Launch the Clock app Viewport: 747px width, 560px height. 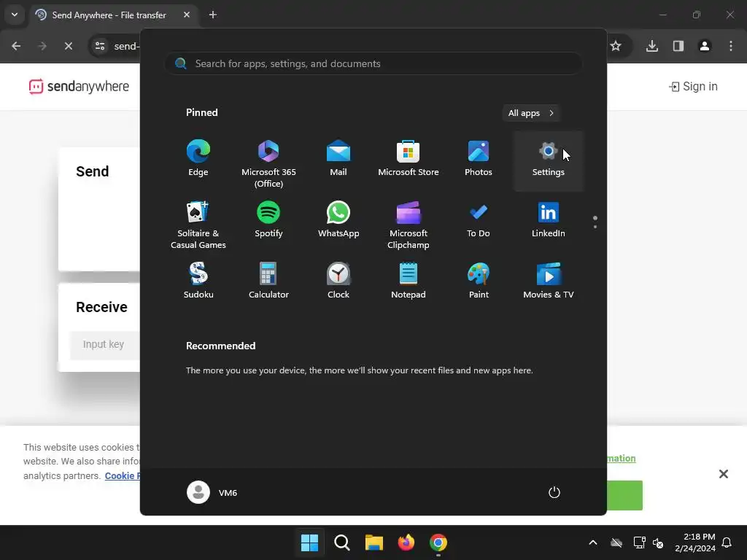click(338, 281)
